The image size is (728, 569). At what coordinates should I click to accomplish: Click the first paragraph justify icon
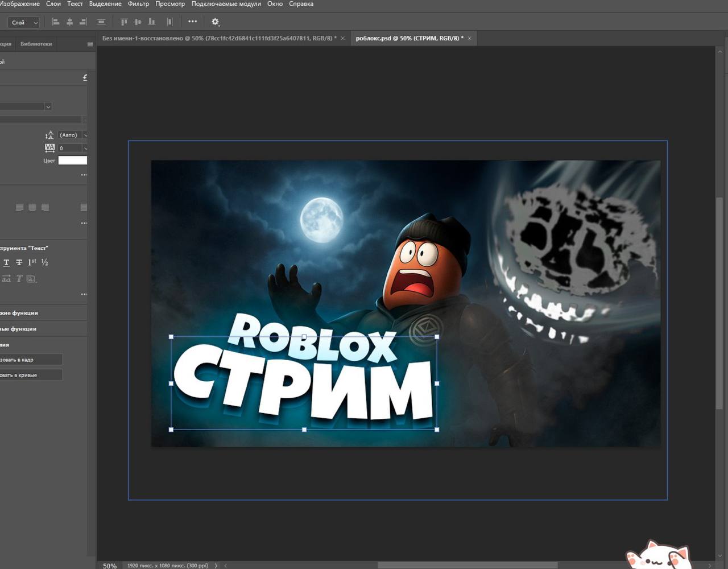pos(19,207)
